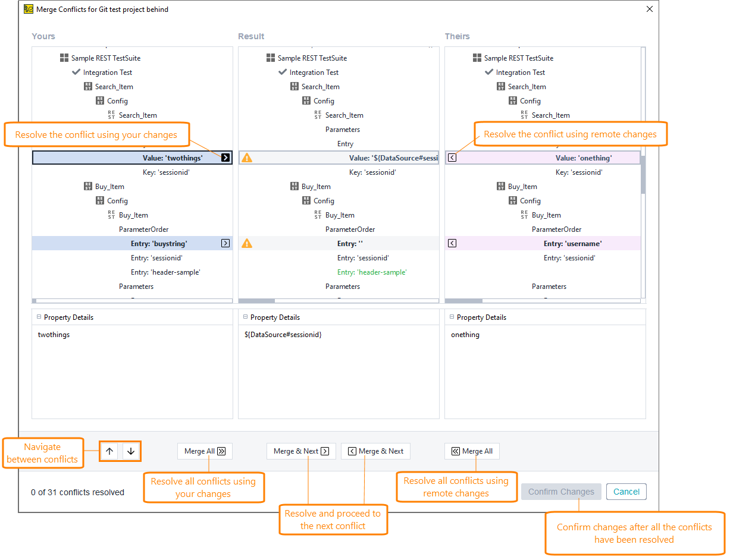Resolve all conflicts with the left Merge All button
The width and height of the screenshot is (730, 560).
(x=205, y=451)
